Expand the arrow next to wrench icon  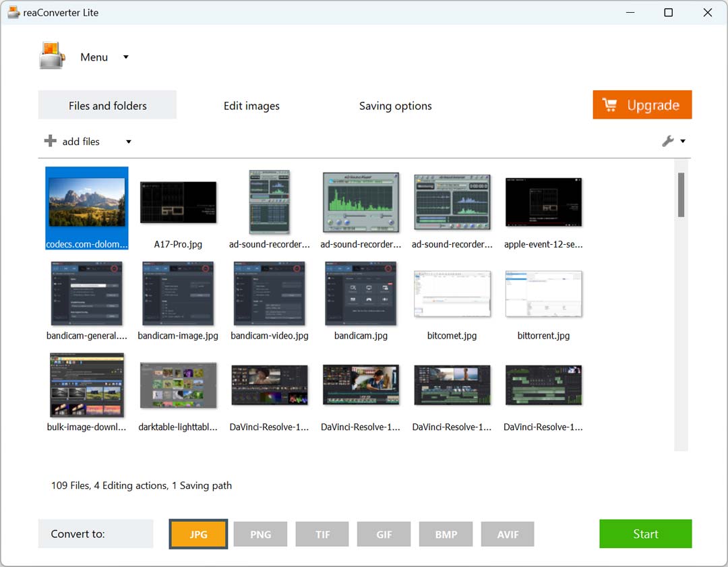coord(683,141)
